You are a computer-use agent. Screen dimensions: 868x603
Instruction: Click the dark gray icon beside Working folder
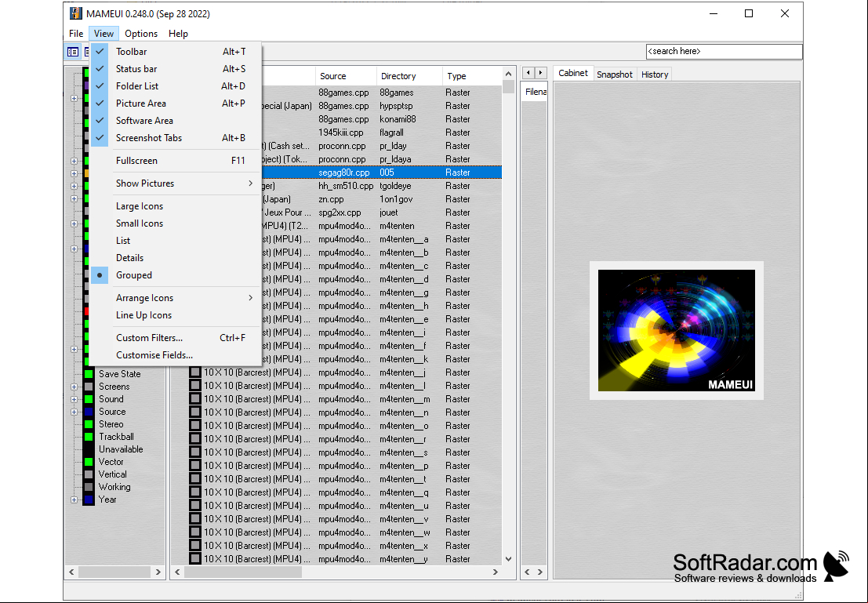(89, 487)
